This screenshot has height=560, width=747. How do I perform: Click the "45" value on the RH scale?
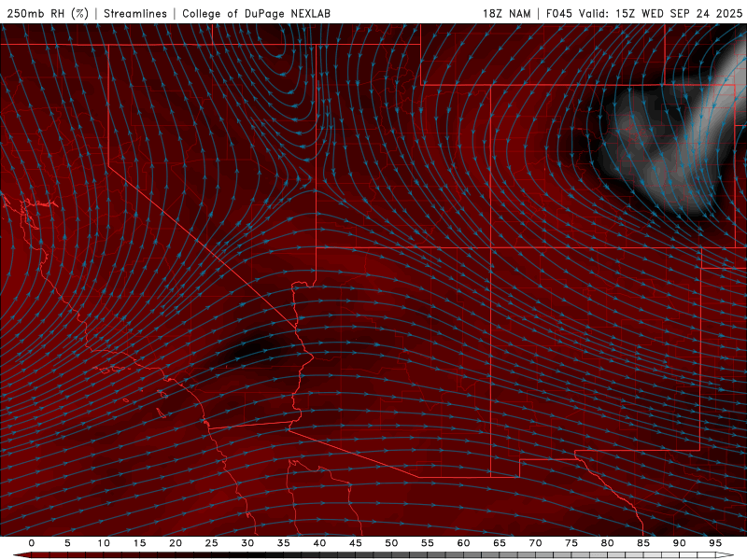356,543
